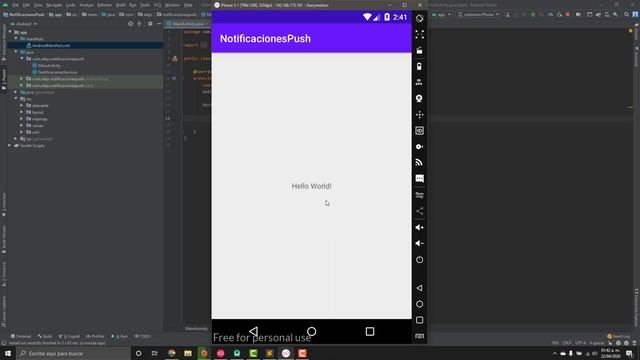The width and height of the screenshot is (640, 360).
Task: Tap the Android home button in emulator
Action: point(311,331)
